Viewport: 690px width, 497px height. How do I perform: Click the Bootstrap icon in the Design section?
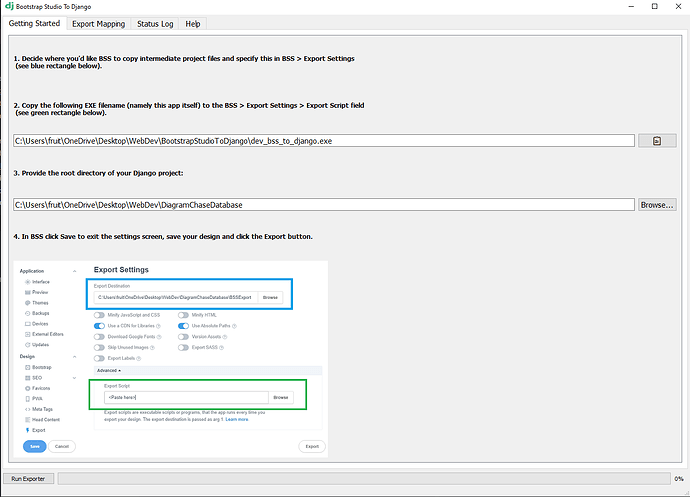click(x=28, y=367)
